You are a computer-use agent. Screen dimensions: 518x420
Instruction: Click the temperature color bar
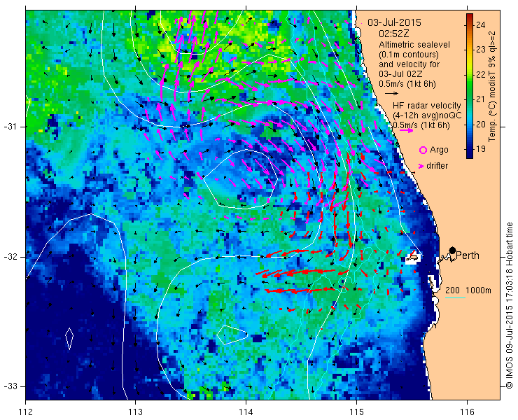[470, 86]
